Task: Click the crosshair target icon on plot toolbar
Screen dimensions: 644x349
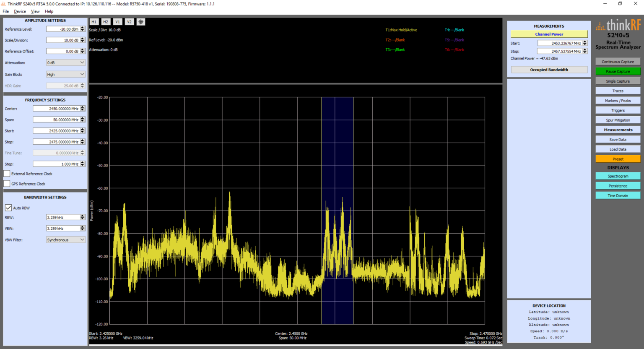Action: pyautogui.click(x=140, y=21)
